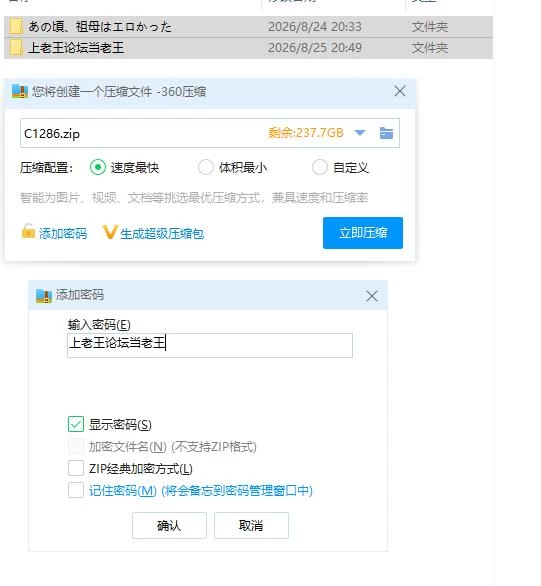Click the 记住密码(M) password manager link text

[201, 490]
